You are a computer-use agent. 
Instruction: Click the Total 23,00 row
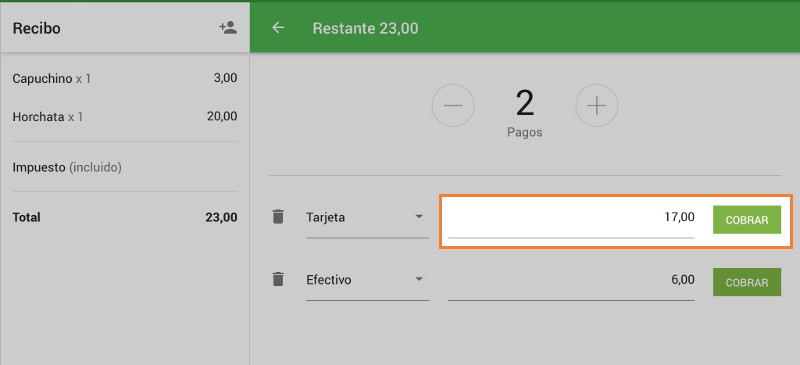click(x=124, y=217)
